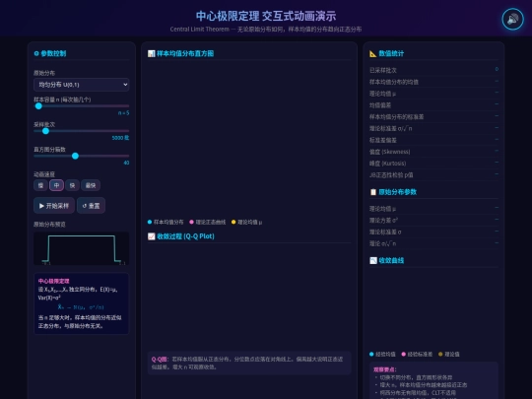Click the 均值偏差 statistics row
The image size is (532, 399).
433,105
